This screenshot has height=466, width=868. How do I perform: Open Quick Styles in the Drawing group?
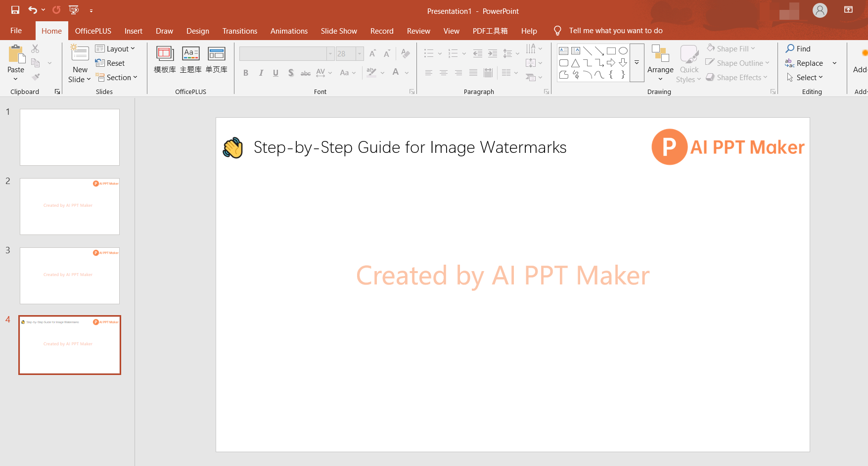coord(688,63)
